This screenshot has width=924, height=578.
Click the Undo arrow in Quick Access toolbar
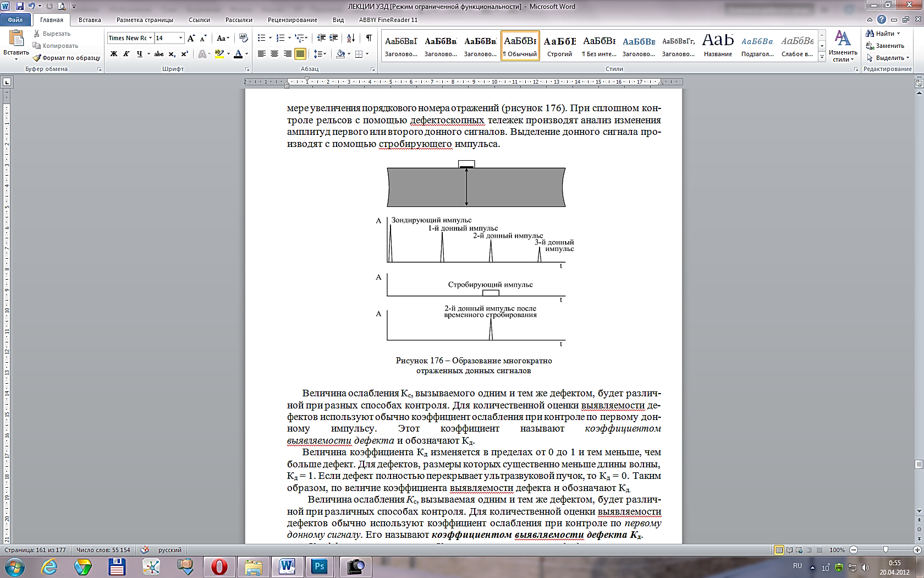point(31,6)
